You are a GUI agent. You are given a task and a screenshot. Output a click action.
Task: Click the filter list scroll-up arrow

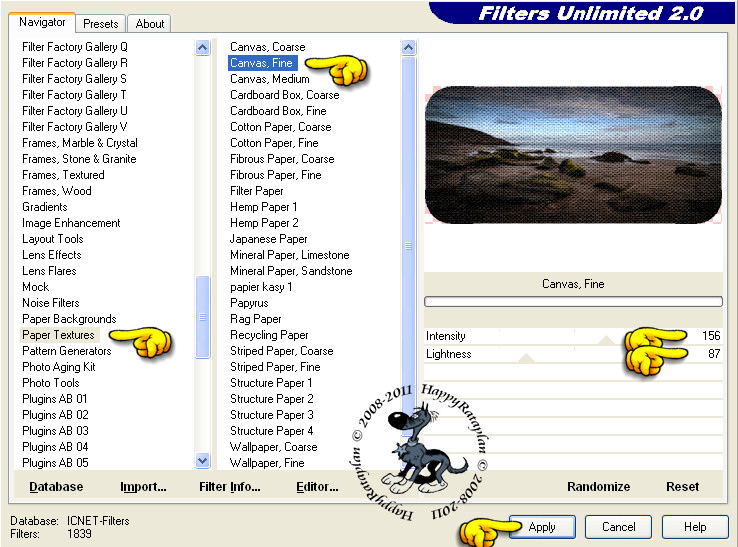[409, 47]
